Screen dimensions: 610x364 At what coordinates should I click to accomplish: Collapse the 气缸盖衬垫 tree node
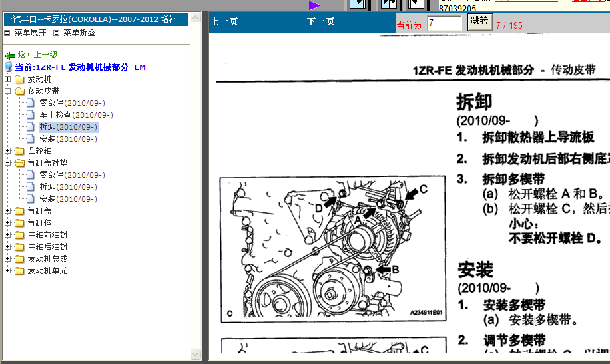point(7,163)
